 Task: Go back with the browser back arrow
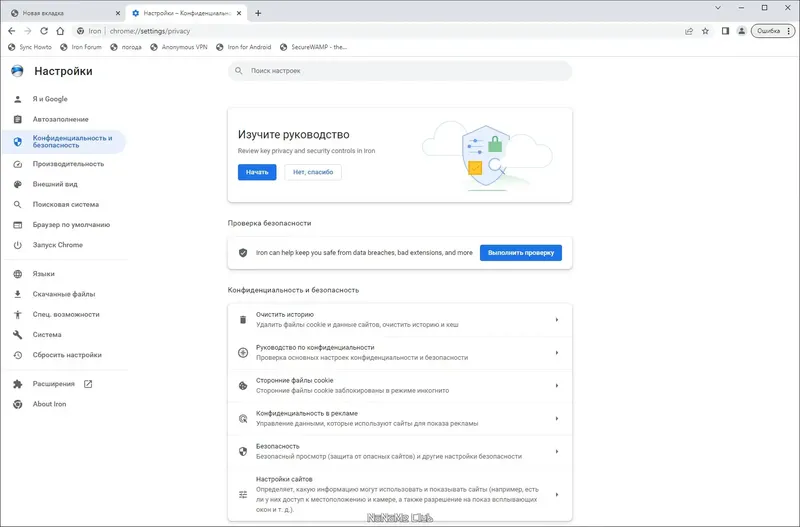(11, 31)
